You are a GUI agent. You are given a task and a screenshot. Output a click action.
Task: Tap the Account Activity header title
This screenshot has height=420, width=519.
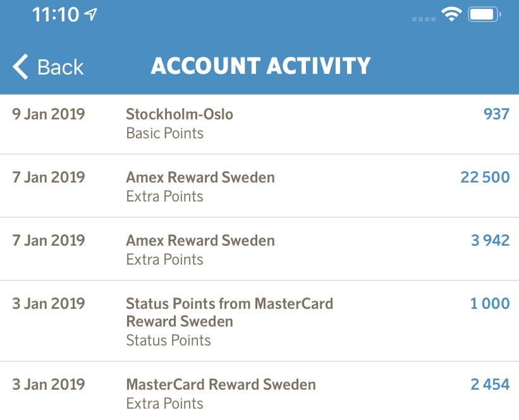point(260,66)
